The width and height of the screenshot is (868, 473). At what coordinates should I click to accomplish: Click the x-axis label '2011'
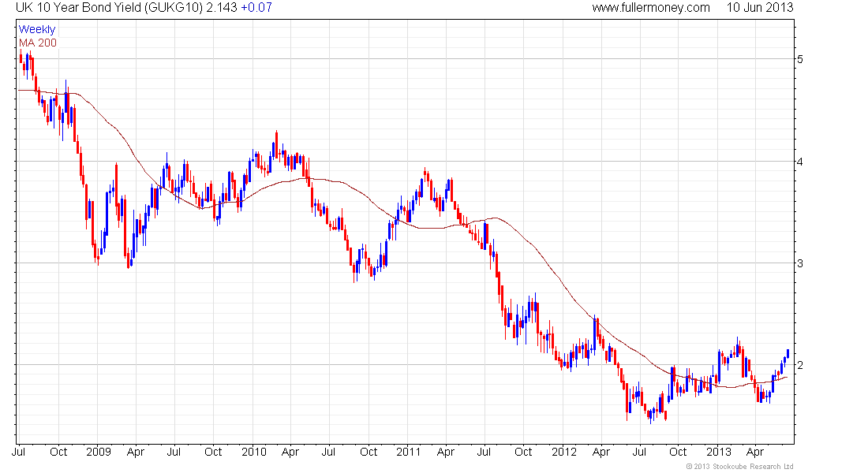point(409,452)
